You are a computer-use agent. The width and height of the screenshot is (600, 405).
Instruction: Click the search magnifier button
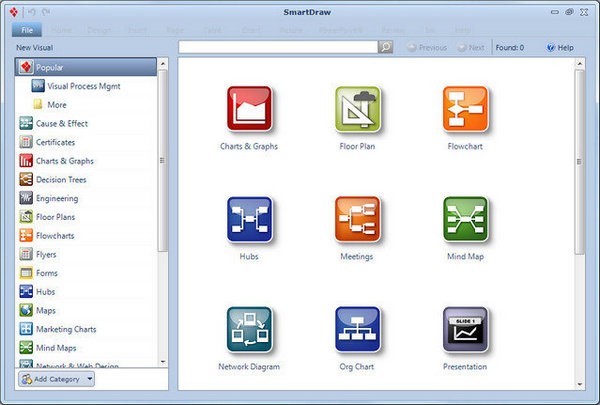386,47
